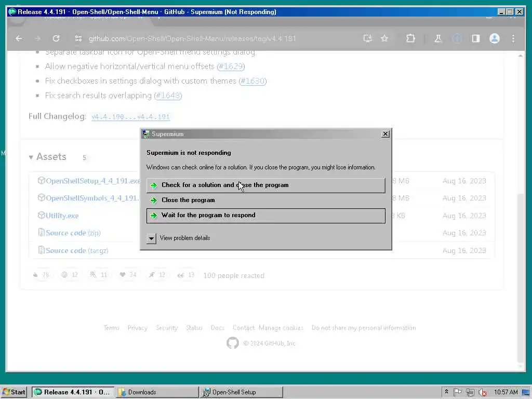This screenshot has width=532, height=399.
Task: Close the Supermium not responding dialog
Action: tap(385, 134)
